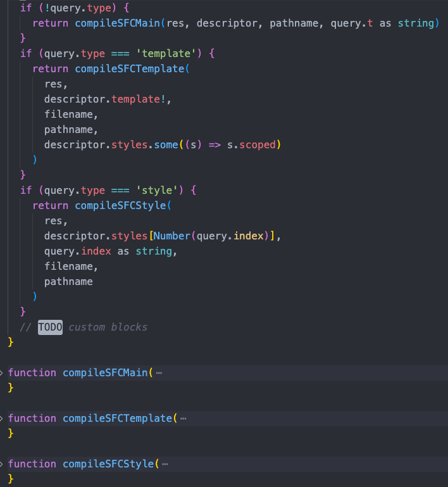Click the 'custom blocks' comment text
448x487 pixels.
(x=108, y=327)
